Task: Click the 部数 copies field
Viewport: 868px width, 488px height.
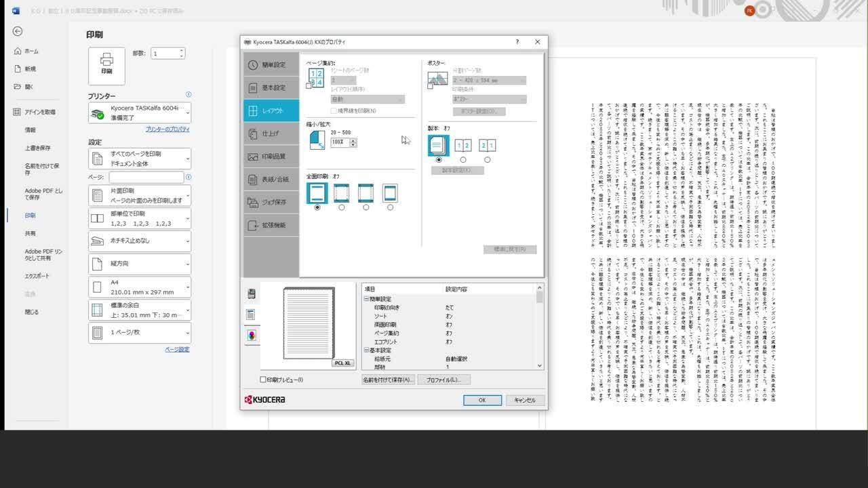Action: click(167, 54)
